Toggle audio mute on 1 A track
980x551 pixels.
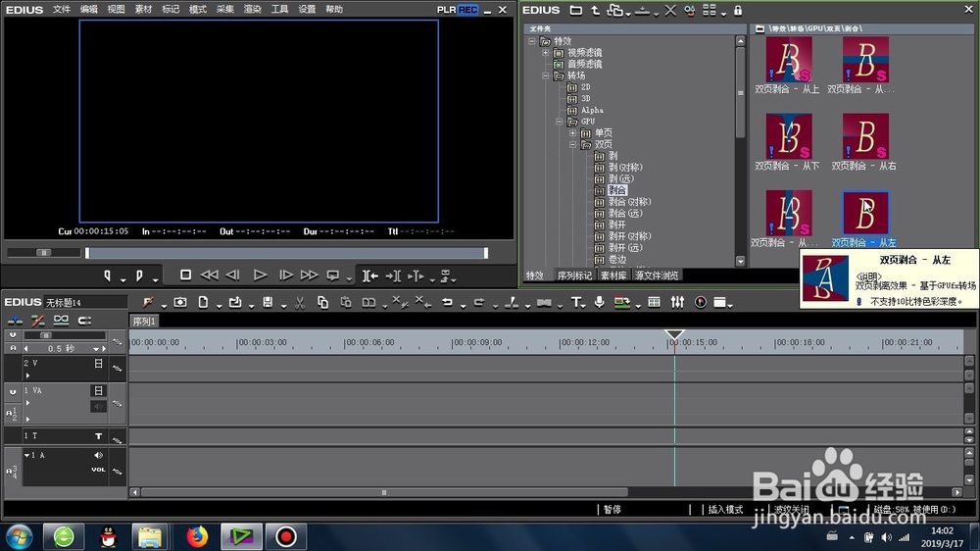tap(98, 455)
